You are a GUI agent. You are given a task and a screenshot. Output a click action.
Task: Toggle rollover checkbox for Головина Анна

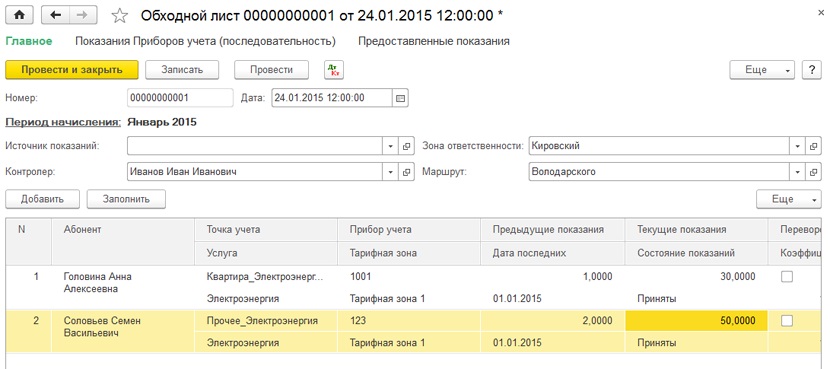(x=787, y=276)
